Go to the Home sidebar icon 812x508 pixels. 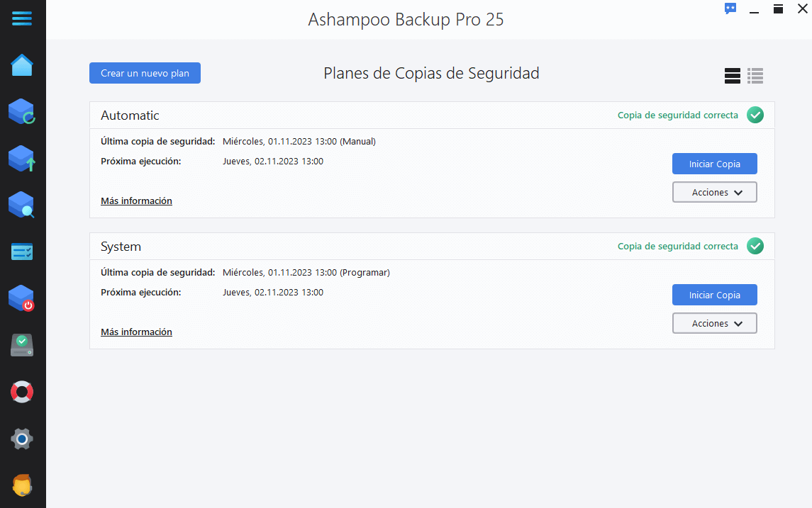tap(22, 65)
